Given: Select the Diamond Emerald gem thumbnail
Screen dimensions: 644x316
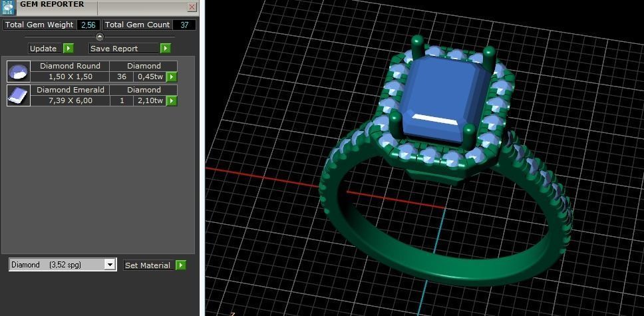Looking at the screenshot, I should [x=19, y=95].
